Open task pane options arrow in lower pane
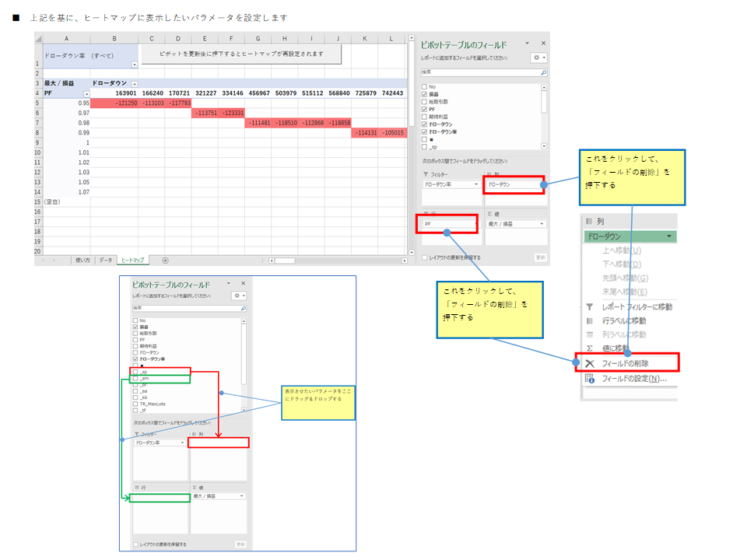 (x=229, y=283)
